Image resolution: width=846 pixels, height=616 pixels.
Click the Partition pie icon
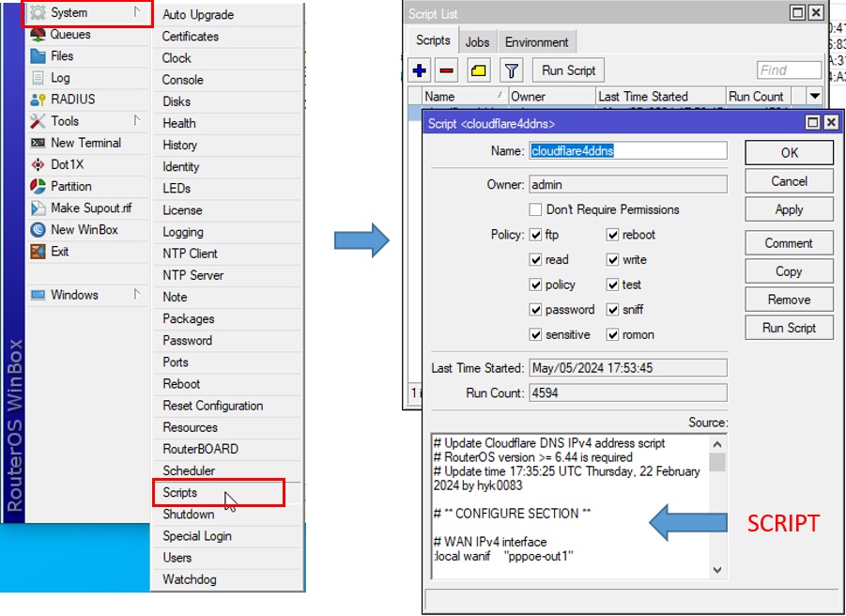[x=38, y=186]
